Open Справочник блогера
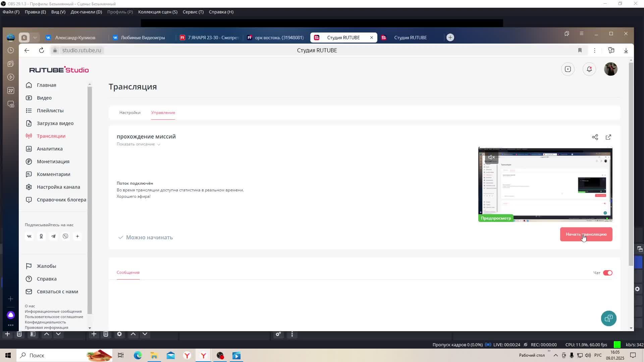Image resolution: width=644 pixels, height=362 pixels. (x=56, y=200)
